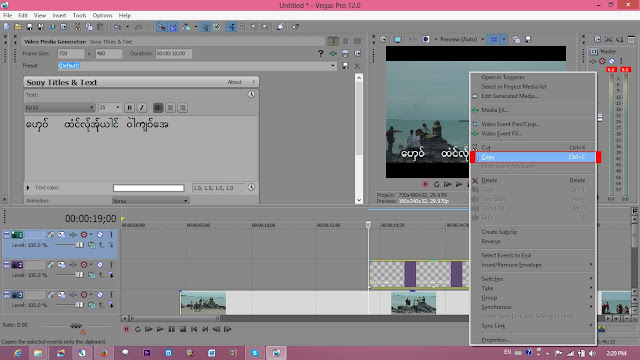Viewport: 640px width, 360px height.
Task: Click the Text color animation clock icon
Action: [x=251, y=187]
